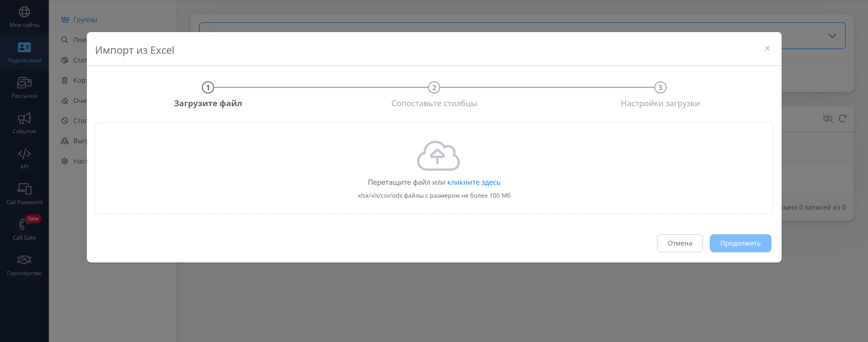Open Call Gate phone icon
Viewport: 868px width, 342px height.
[x=23, y=225]
